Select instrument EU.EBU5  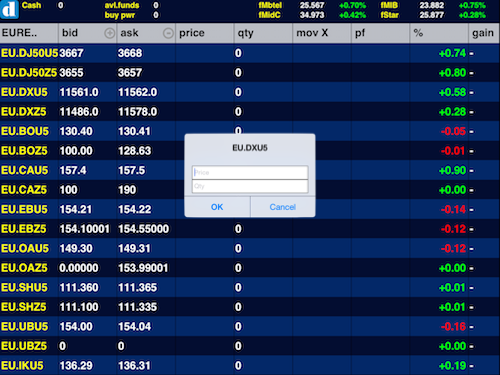click(24, 209)
